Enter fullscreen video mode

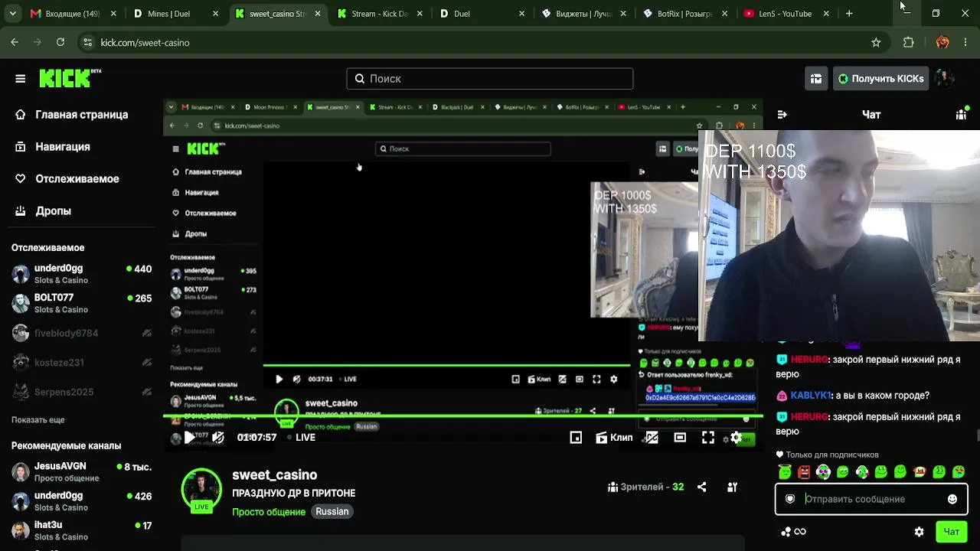(x=708, y=438)
